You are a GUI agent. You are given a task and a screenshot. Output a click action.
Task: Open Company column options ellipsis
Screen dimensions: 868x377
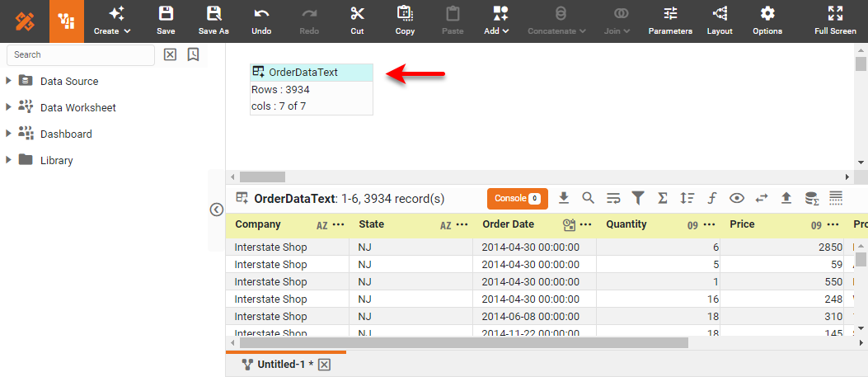point(338,224)
